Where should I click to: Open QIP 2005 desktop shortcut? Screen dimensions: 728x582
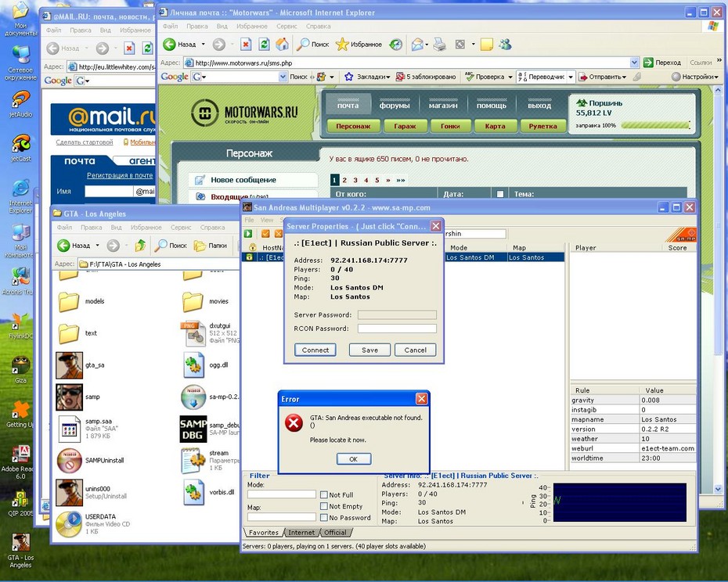(x=20, y=504)
